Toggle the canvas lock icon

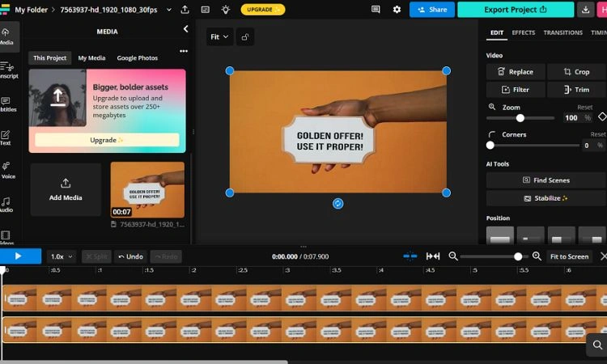(245, 37)
